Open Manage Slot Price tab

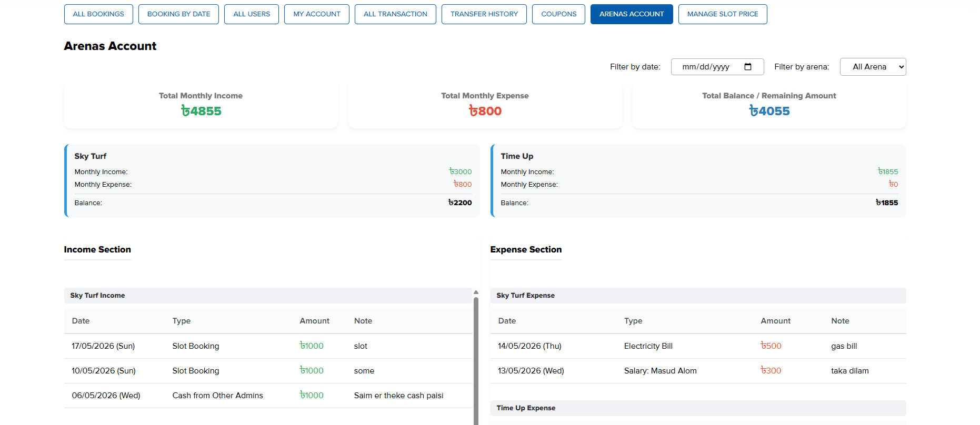(723, 14)
